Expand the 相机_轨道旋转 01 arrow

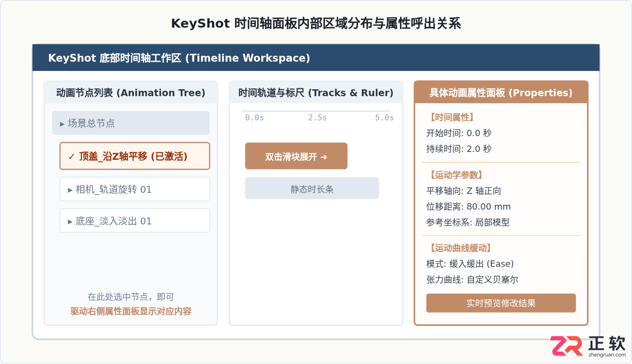pyautogui.click(x=70, y=190)
